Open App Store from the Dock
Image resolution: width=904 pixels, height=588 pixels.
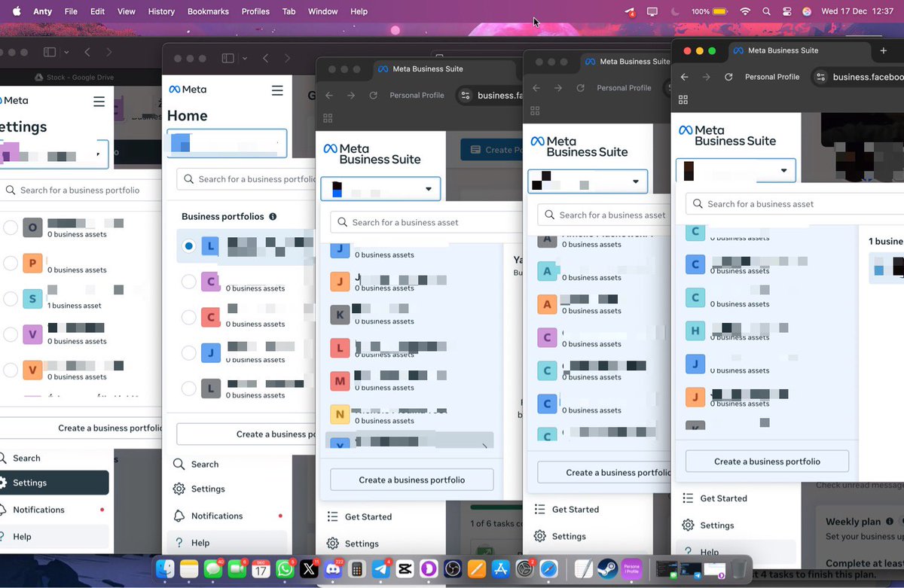click(501, 569)
